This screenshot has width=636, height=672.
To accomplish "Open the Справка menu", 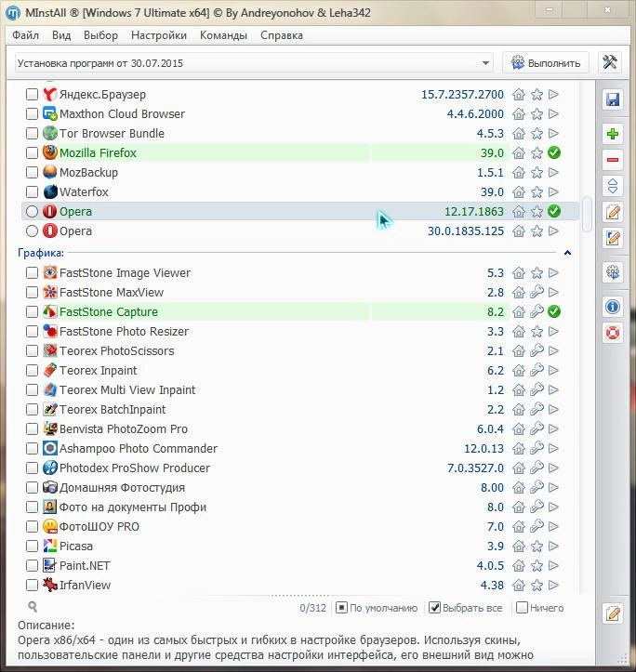I will pyautogui.click(x=282, y=35).
